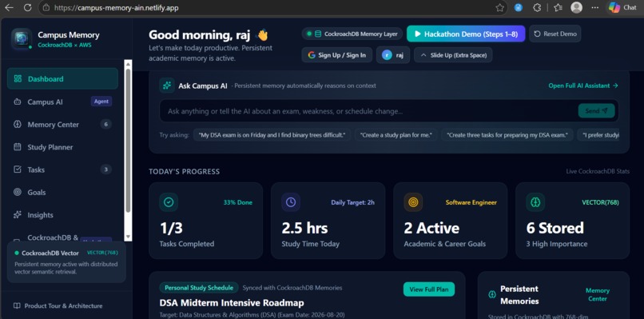Click the Memory Center brain icon
The width and height of the screenshot is (644, 319).
[18, 124]
